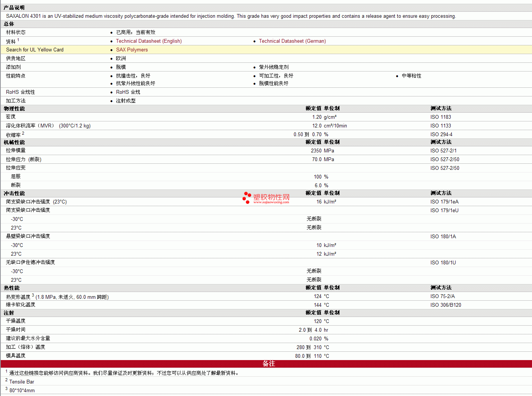Click ISO 527-2/1 test method
Screen dimensions: 532x396
[443, 151]
